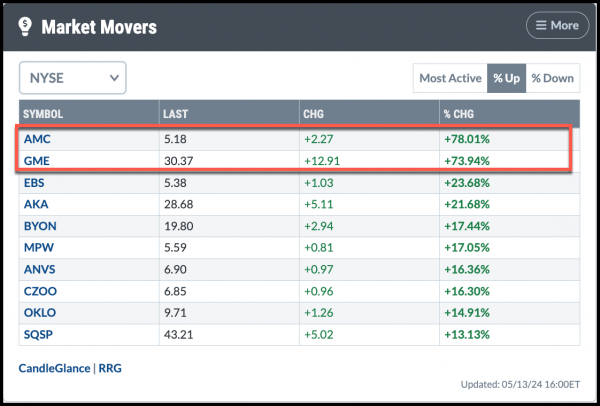Click the ANVS last price 6.90

point(175,269)
